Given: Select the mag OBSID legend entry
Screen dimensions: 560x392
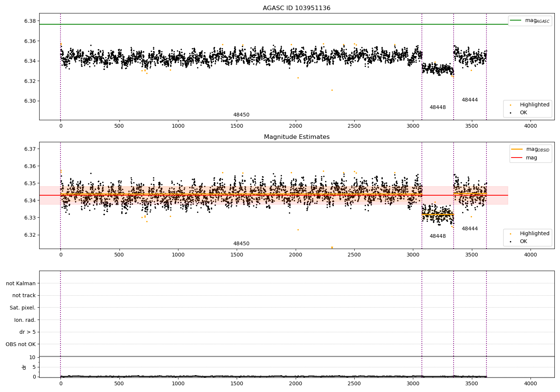Looking at the screenshot, I should (x=531, y=149).
